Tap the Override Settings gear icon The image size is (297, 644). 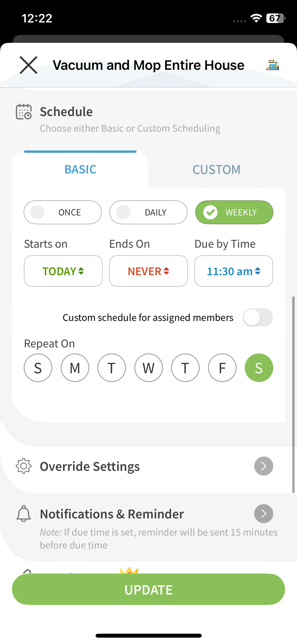(24, 466)
